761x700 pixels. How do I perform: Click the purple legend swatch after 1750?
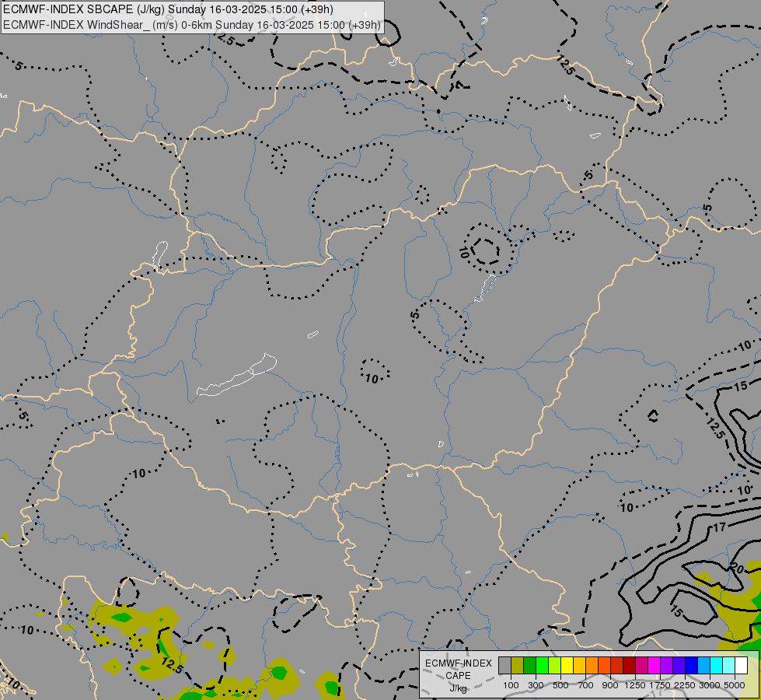pyautogui.click(x=667, y=665)
